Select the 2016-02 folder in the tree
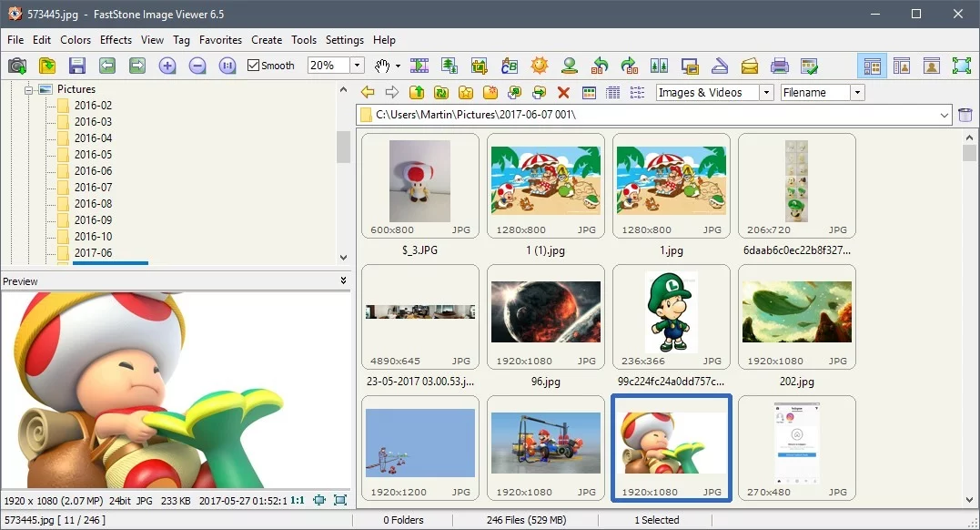Viewport: 980px width, 530px height. click(x=93, y=105)
